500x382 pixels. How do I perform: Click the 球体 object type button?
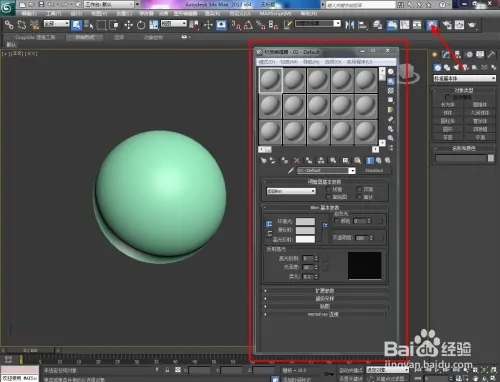click(x=448, y=113)
